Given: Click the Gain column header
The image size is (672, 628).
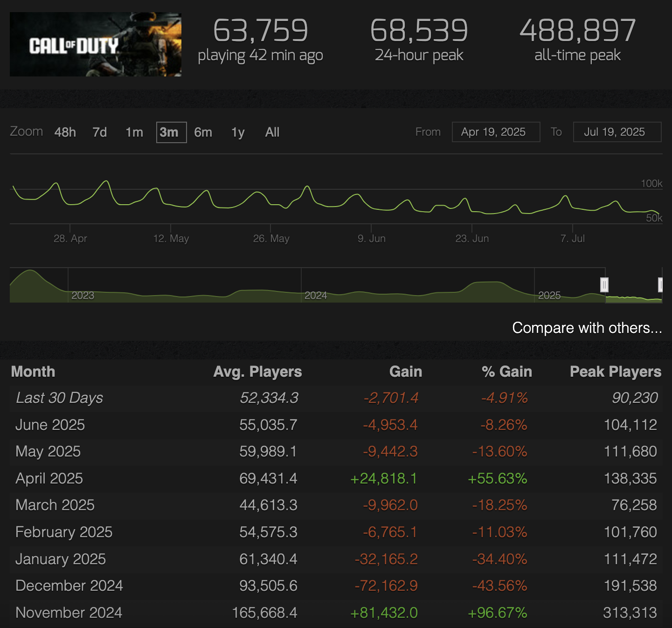Looking at the screenshot, I should 406,372.
